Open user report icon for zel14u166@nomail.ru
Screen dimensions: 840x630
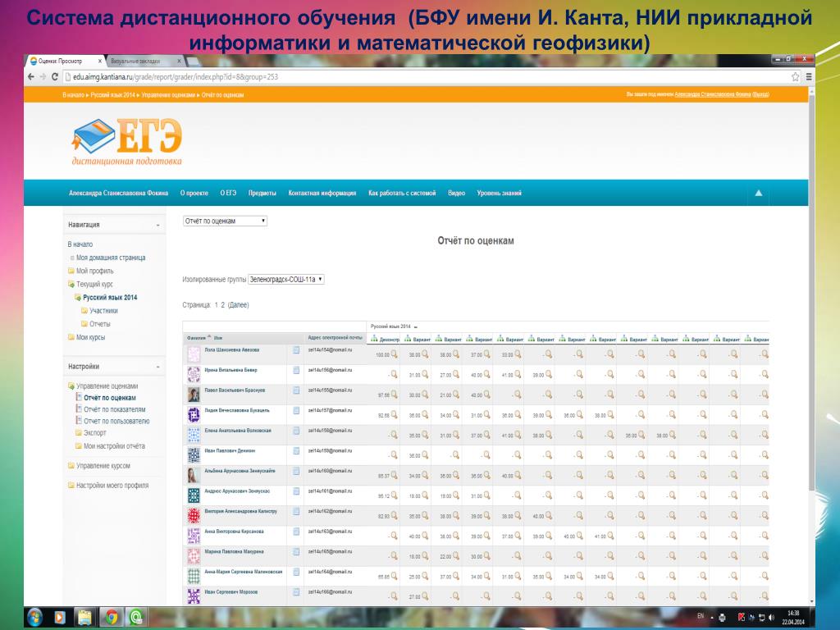click(296, 592)
